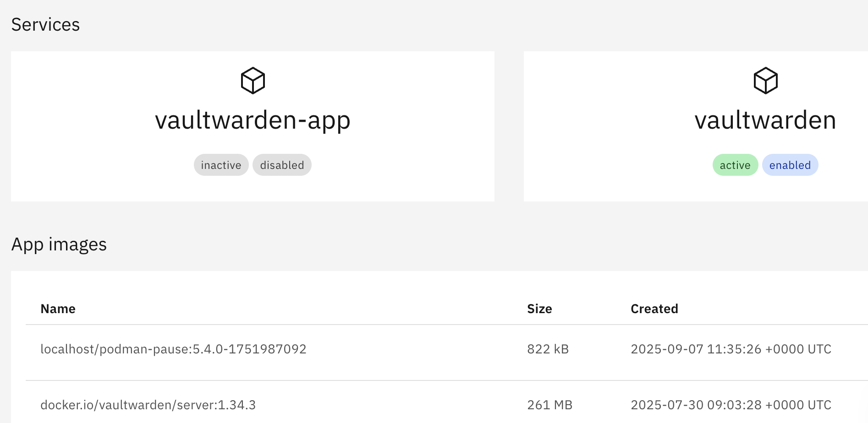Select the localhost/podman-pause image row
Image resolution: width=868 pixels, height=423 pixels.
pos(173,349)
